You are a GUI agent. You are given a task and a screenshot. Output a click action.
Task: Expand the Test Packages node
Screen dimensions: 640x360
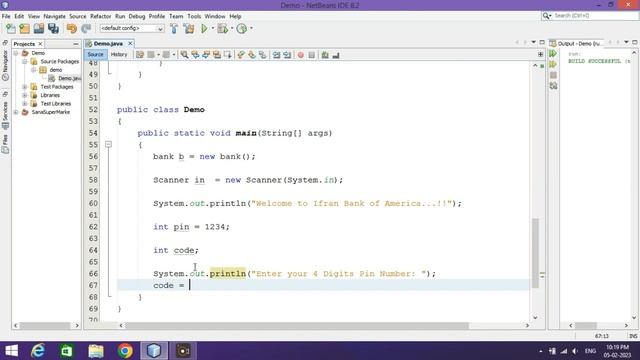tap(25, 87)
